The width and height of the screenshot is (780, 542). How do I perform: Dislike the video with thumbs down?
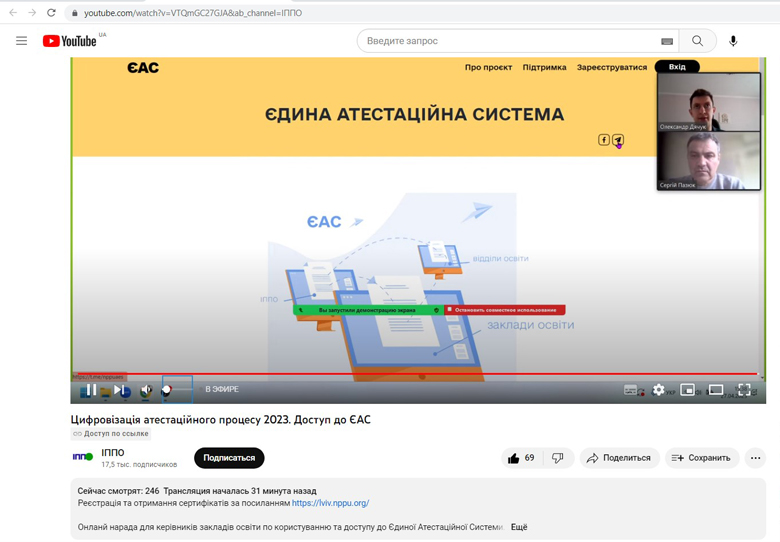click(x=558, y=458)
